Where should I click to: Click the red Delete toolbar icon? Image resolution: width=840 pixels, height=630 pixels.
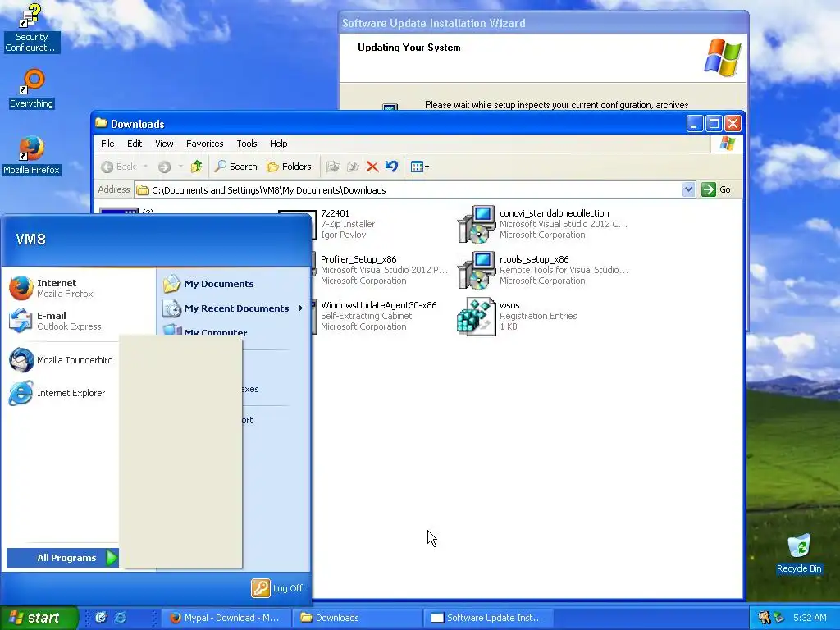(x=372, y=167)
